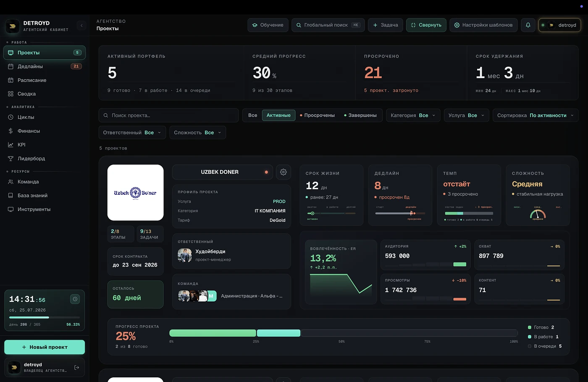Click the year progress bar in time widget

(x=45, y=317)
